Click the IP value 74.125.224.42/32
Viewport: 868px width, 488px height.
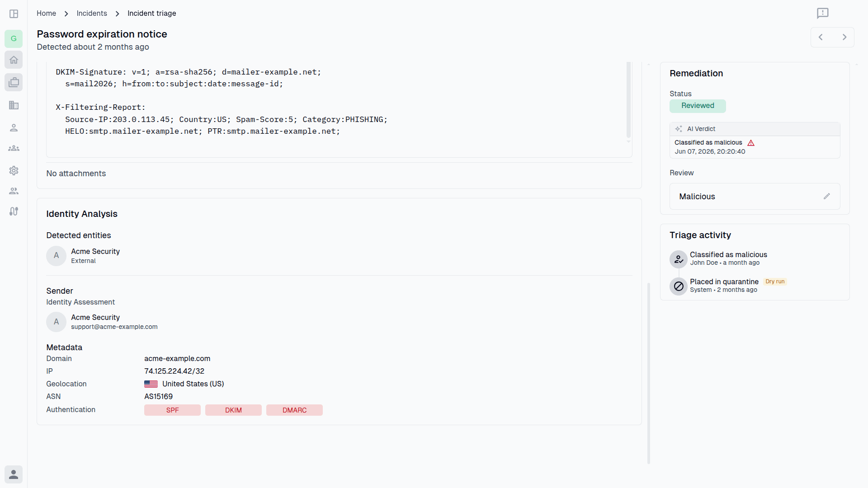(174, 371)
